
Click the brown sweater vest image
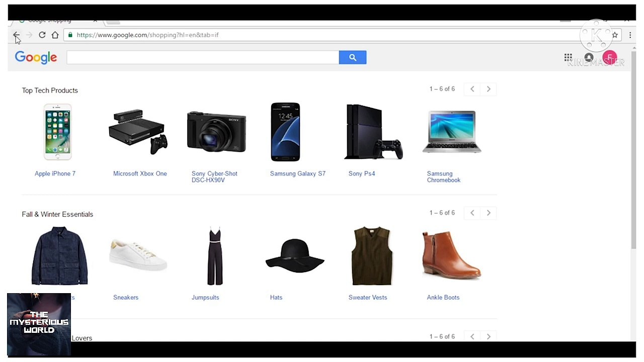pyautogui.click(x=372, y=256)
